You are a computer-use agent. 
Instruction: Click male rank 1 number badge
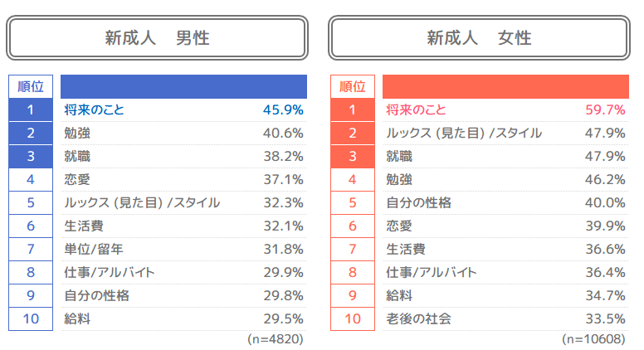point(31,109)
